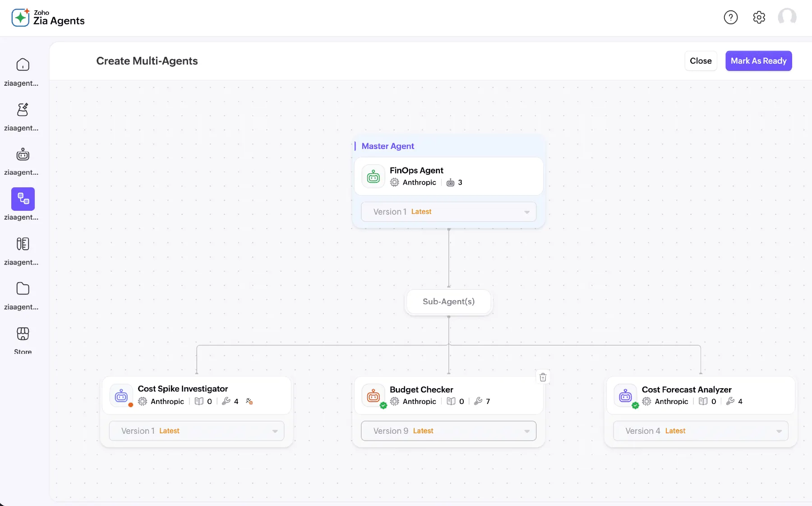Select the Cost Spike Investigator card title
The height and width of the screenshot is (506, 812).
183,389
